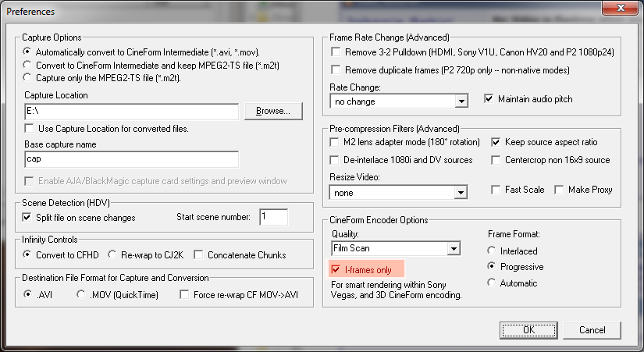Viewport: 644px width, 352px height.
Task: Select the .MOV (QuickTime) file format
Action: (x=82, y=295)
